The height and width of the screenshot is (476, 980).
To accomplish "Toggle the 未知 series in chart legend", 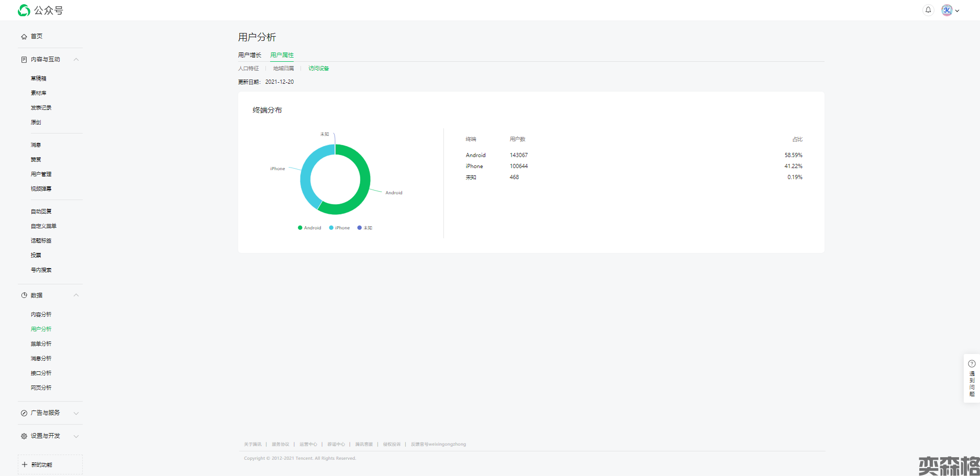I will [365, 228].
